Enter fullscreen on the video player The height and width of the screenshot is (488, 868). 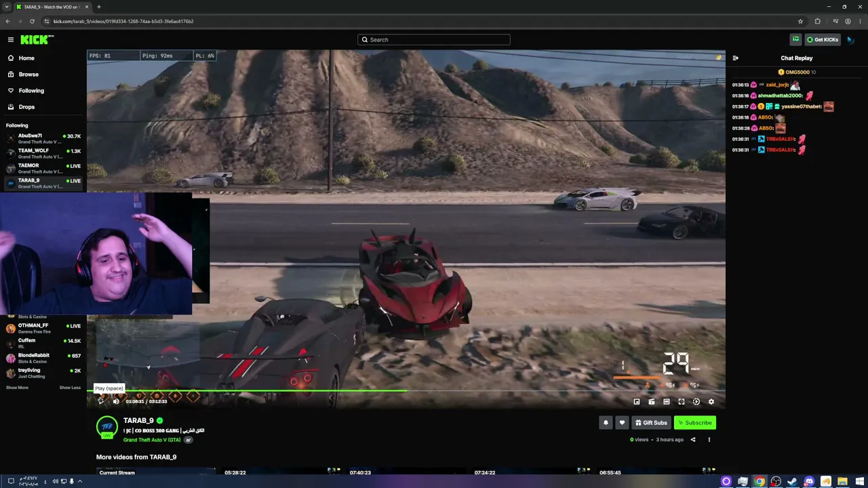682,402
